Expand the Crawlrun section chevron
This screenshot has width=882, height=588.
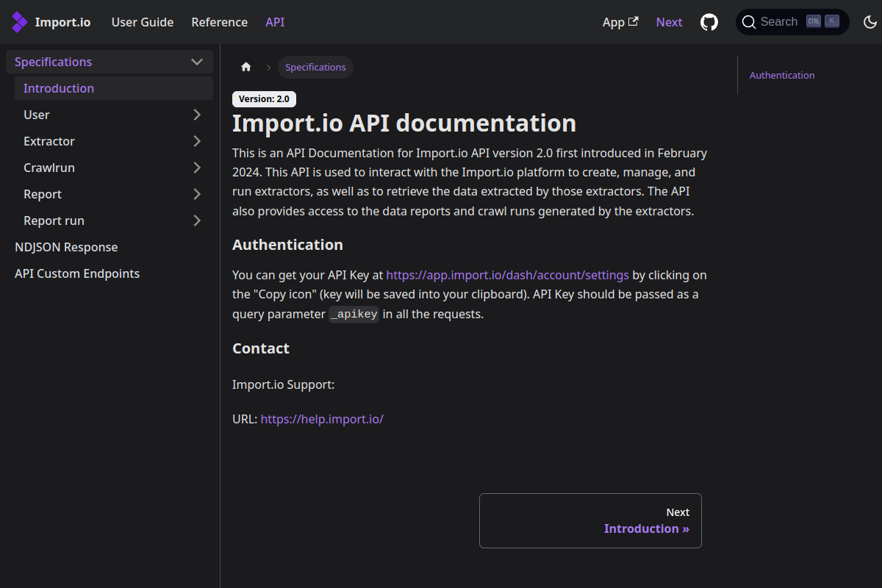pyautogui.click(x=197, y=168)
